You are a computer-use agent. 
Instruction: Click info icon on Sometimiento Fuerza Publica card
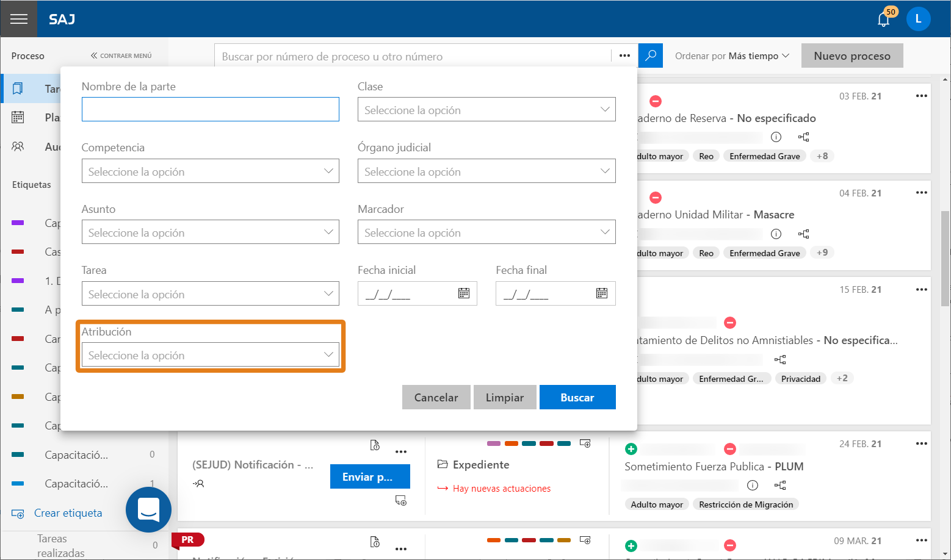(x=753, y=485)
